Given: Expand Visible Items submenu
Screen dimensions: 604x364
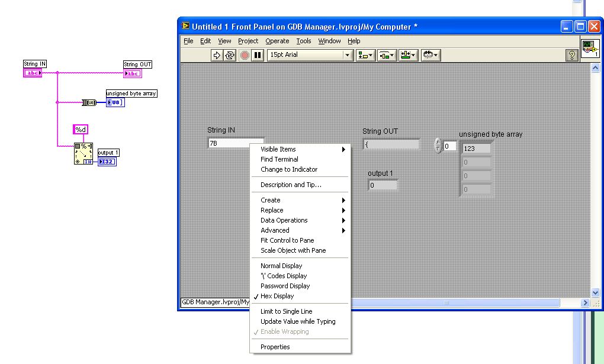Looking at the screenshot, I should coord(300,149).
